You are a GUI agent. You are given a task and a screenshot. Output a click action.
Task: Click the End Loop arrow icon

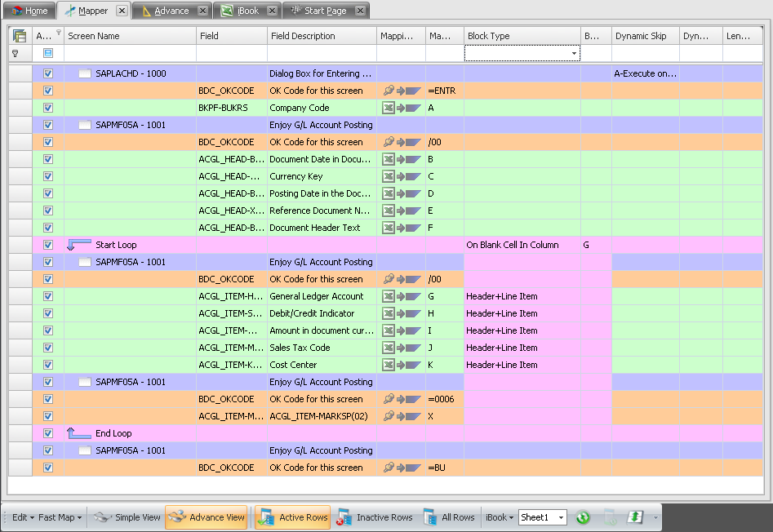[x=79, y=432]
